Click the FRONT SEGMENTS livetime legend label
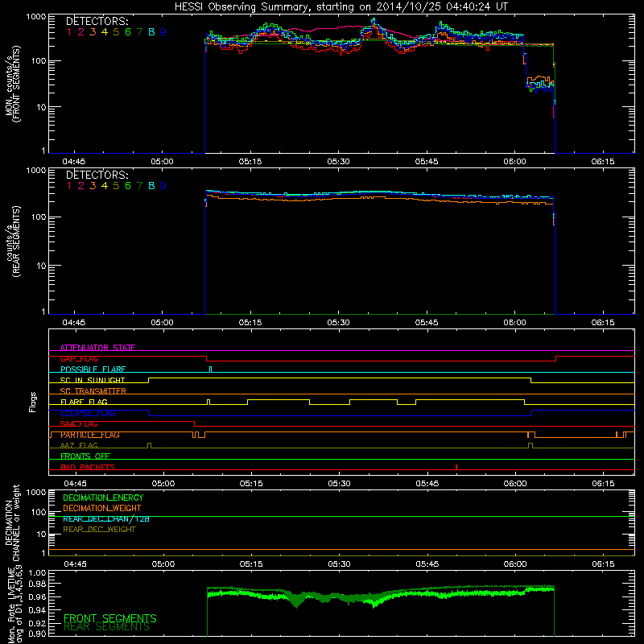Image resolution: width=644 pixels, height=644 pixels. point(110,618)
